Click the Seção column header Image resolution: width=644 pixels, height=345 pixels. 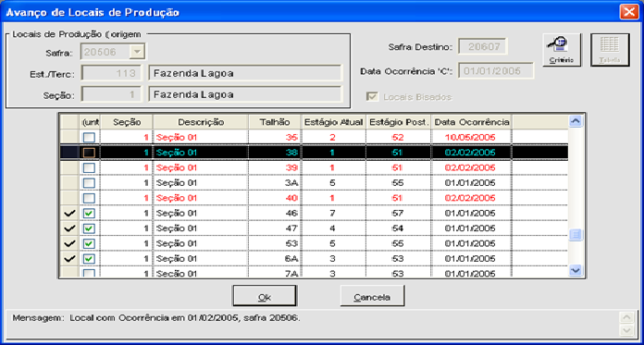[127, 122]
